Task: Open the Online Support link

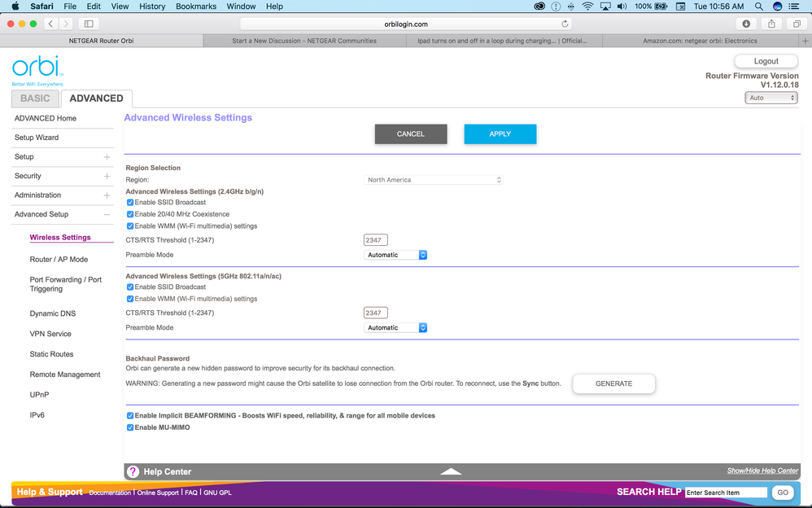Action: tap(157, 493)
